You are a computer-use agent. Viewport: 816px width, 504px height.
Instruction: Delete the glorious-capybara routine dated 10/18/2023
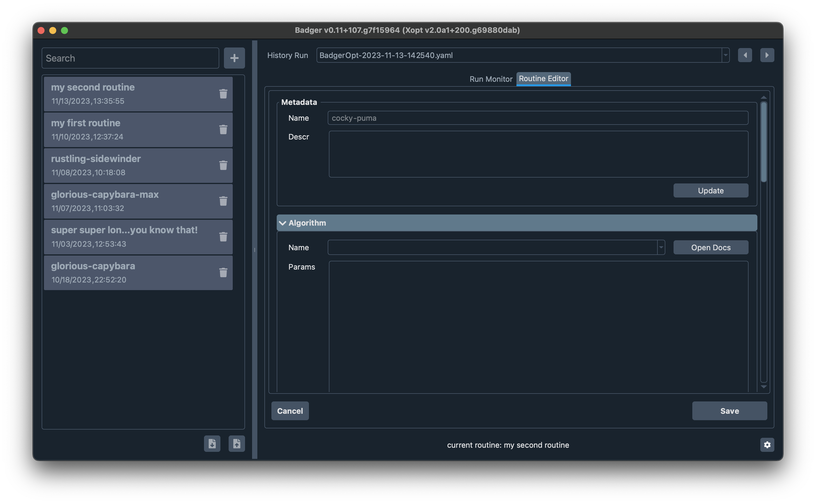[223, 272]
